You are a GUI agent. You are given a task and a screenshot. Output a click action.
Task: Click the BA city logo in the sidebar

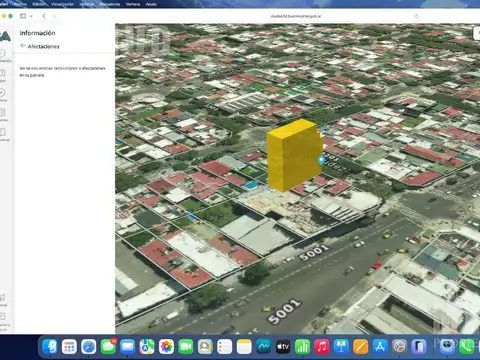click(5, 36)
